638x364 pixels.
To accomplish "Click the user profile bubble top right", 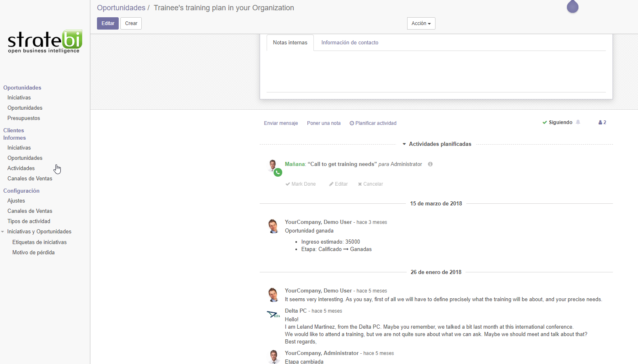I will coord(572,7).
